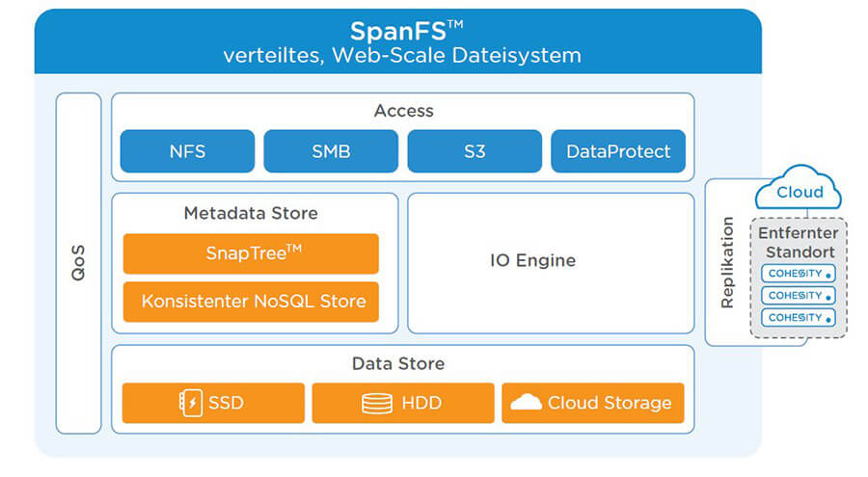Click the Access section heading
Image resolution: width=868 pixels, height=477 pixels.
pos(403,111)
